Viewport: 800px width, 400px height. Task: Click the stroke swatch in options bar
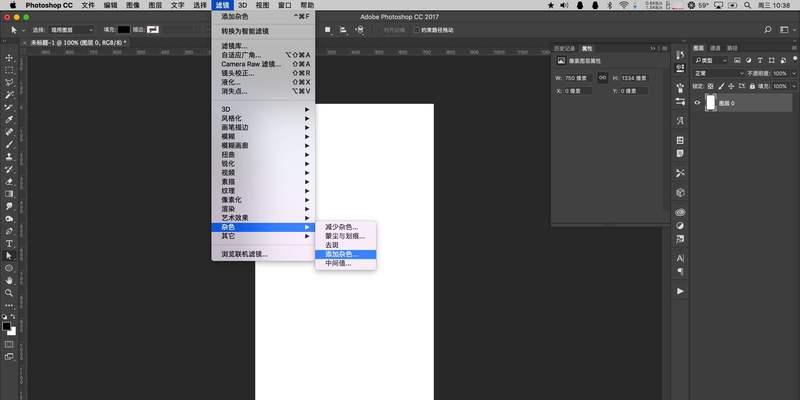(153, 30)
